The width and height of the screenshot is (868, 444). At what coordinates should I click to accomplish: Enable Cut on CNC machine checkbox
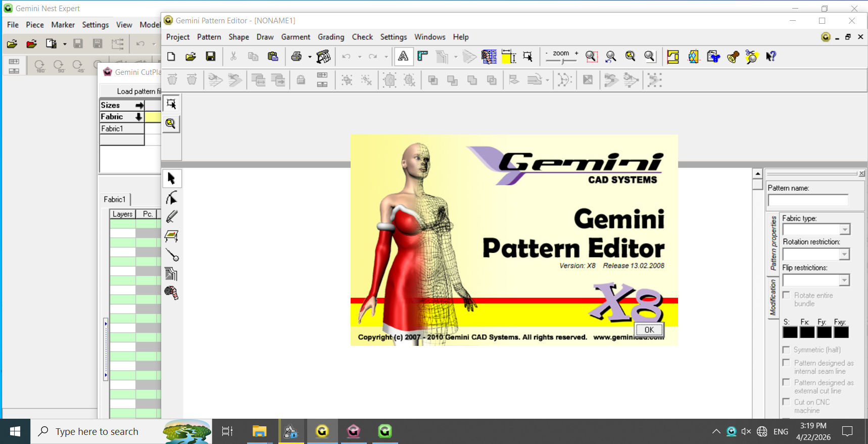click(786, 402)
